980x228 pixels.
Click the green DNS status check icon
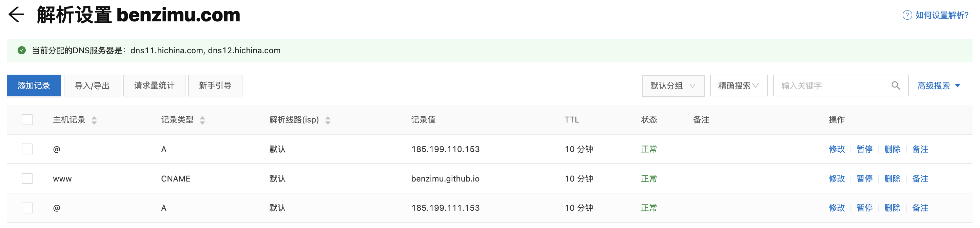click(x=22, y=50)
